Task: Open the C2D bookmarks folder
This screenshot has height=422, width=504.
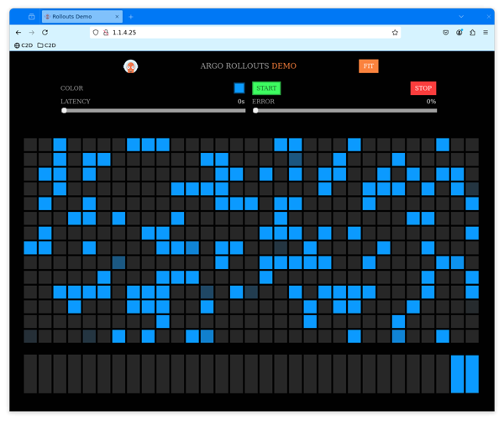Action: click(47, 45)
